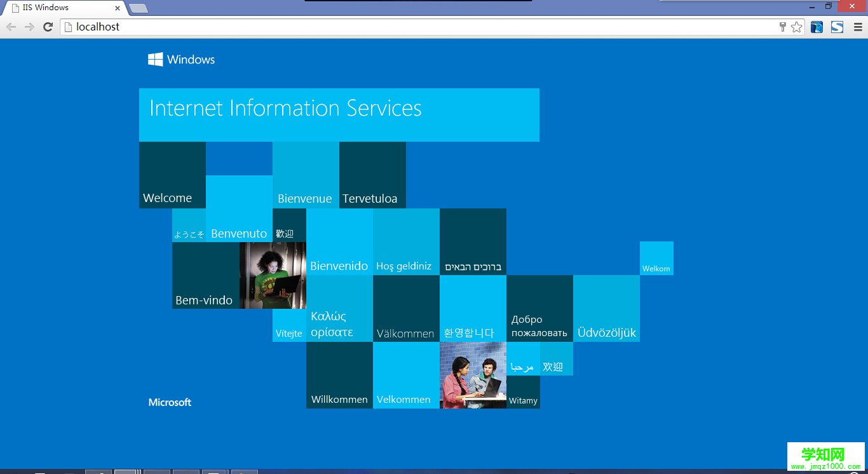Close the IIS Windows tab
The height and width of the screenshot is (474, 868).
pos(118,8)
